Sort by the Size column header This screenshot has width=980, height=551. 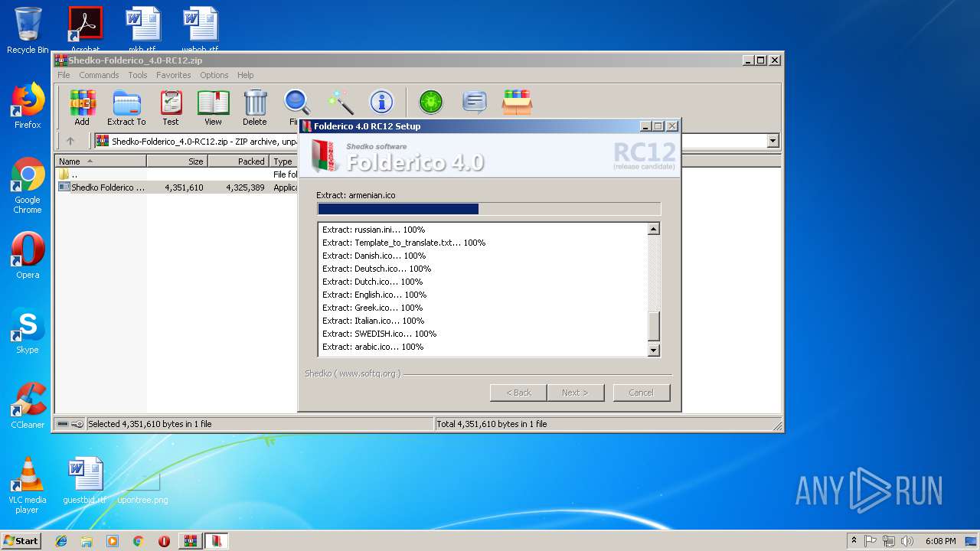[x=177, y=161]
